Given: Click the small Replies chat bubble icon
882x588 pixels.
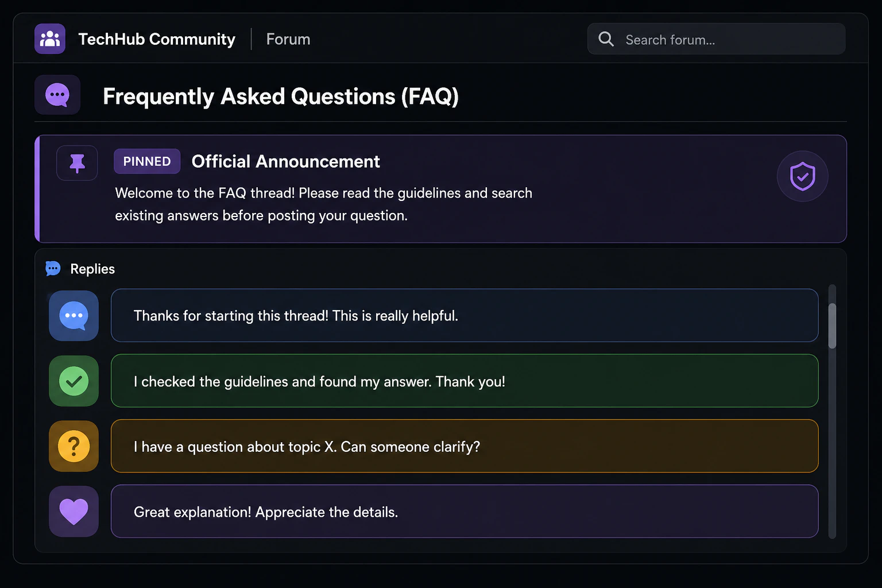Looking at the screenshot, I should tap(53, 268).
